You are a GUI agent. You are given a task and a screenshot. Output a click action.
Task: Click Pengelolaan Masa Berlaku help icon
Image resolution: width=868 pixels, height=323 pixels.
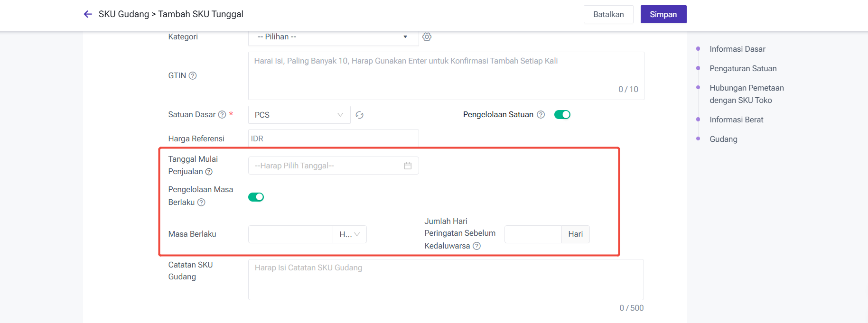(x=201, y=203)
